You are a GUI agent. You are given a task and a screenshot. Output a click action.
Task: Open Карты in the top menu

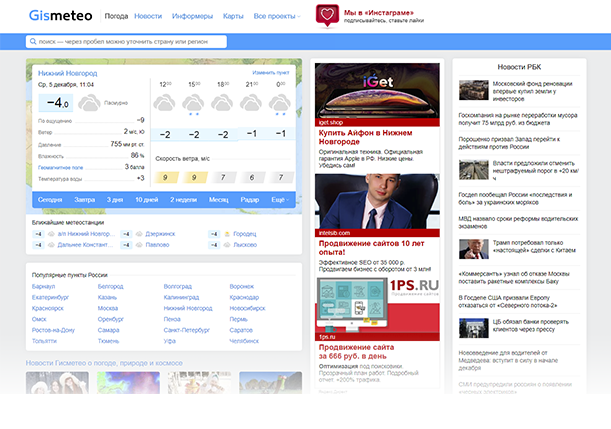233,16
